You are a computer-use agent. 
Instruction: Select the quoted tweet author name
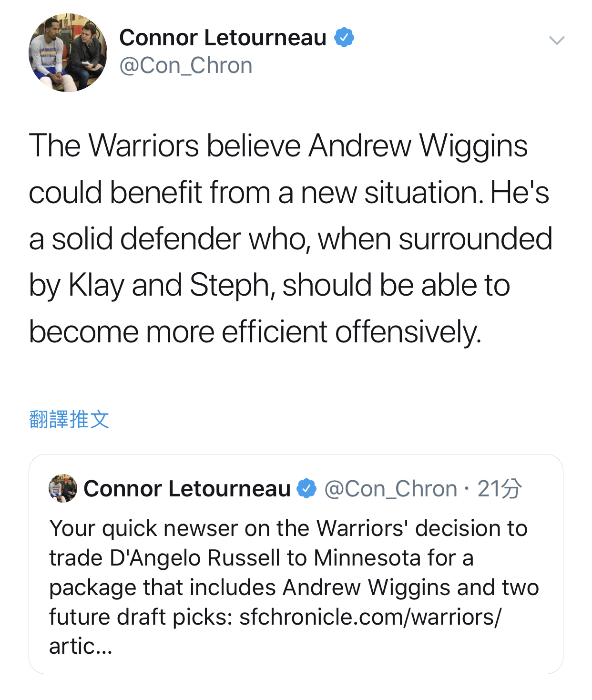click(187, 489)
